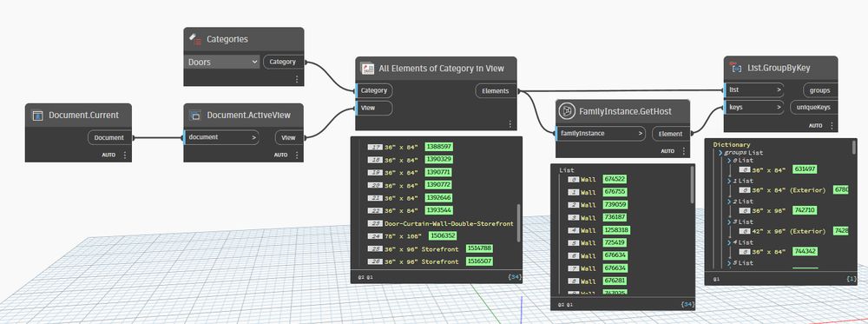This screenshot has height=324, width=868.
Task: Click the Category input port of All Elements node
Action: point(373,90)
